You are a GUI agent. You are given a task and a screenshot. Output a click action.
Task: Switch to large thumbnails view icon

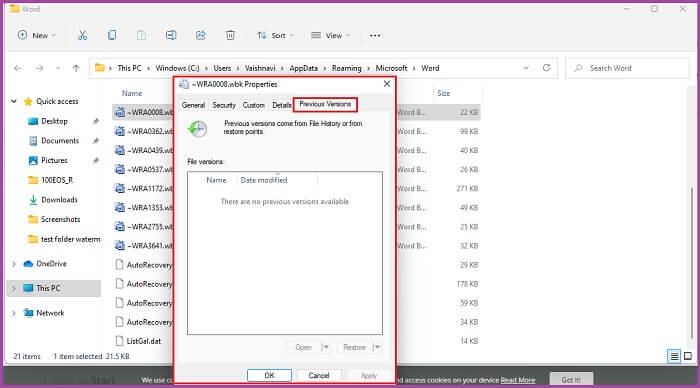[x=688, y=356]
